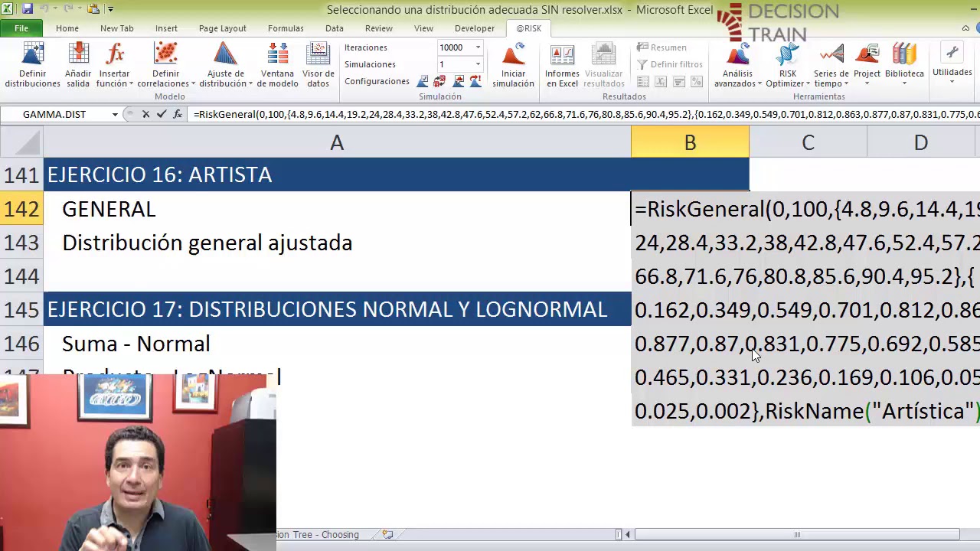Switch to the Developer tab

click(x=475, y=28)
